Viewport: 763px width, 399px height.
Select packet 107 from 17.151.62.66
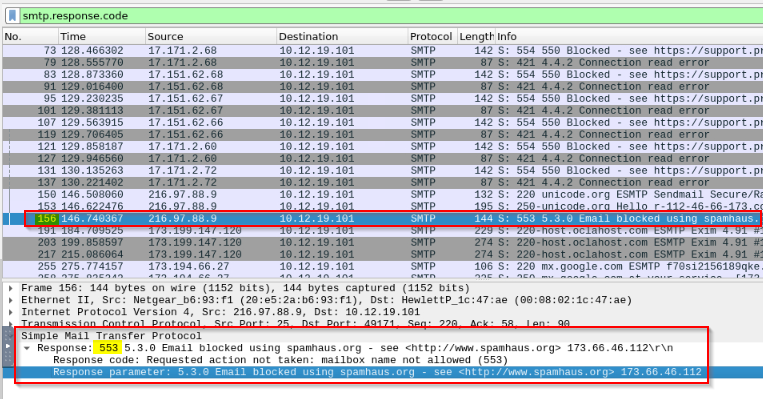tap(382, 123)
